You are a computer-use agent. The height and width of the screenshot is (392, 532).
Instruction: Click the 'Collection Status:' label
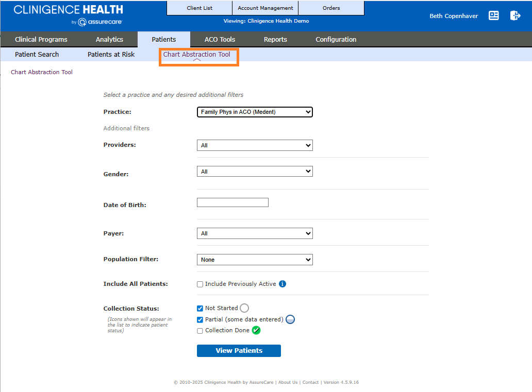pyautogui.click(x=131, y=309)
